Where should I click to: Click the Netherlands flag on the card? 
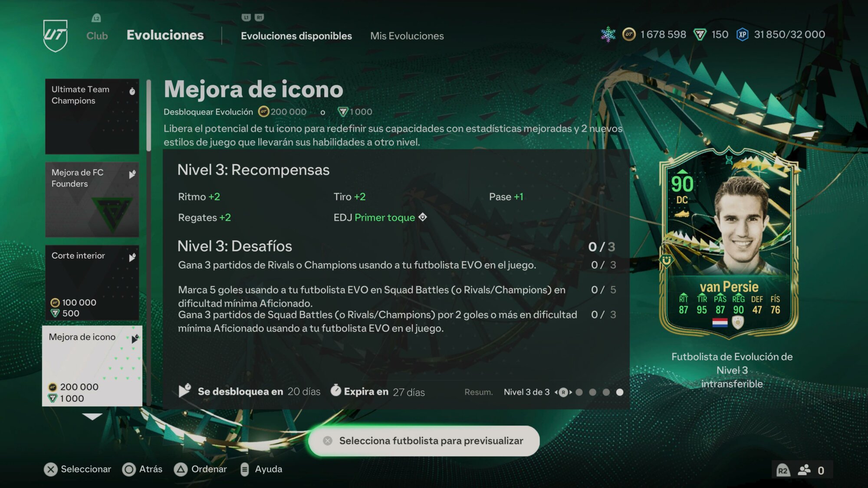[720, 322]
